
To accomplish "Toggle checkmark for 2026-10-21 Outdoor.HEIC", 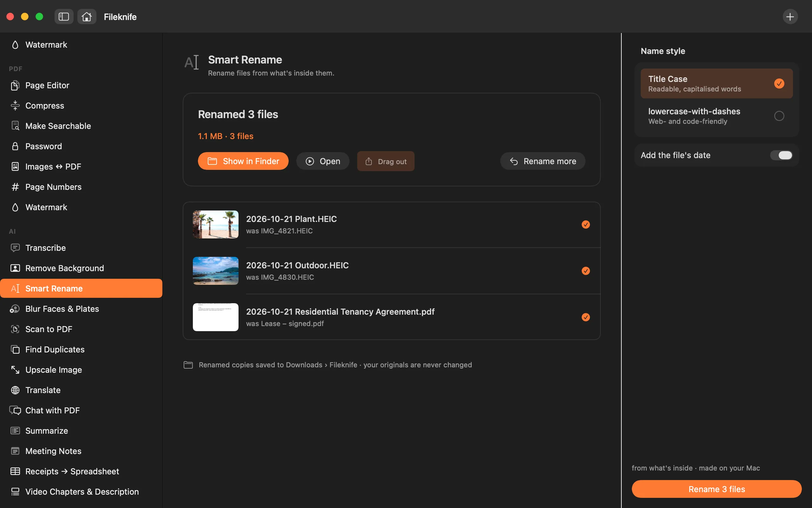I will tap(586, 271).
